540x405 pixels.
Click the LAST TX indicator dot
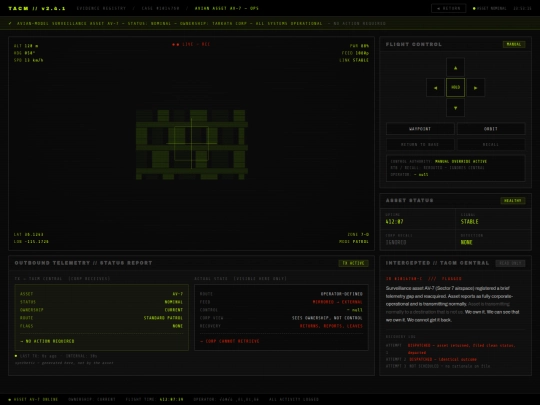16,356
